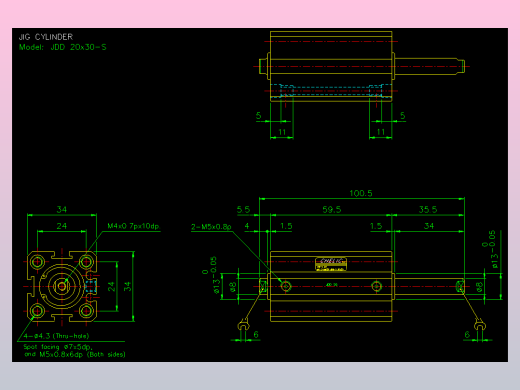Viewport: 520px width, 390px height.
Task: Click the 100.5 overall length dimension
Action: [x=361, y=193]
